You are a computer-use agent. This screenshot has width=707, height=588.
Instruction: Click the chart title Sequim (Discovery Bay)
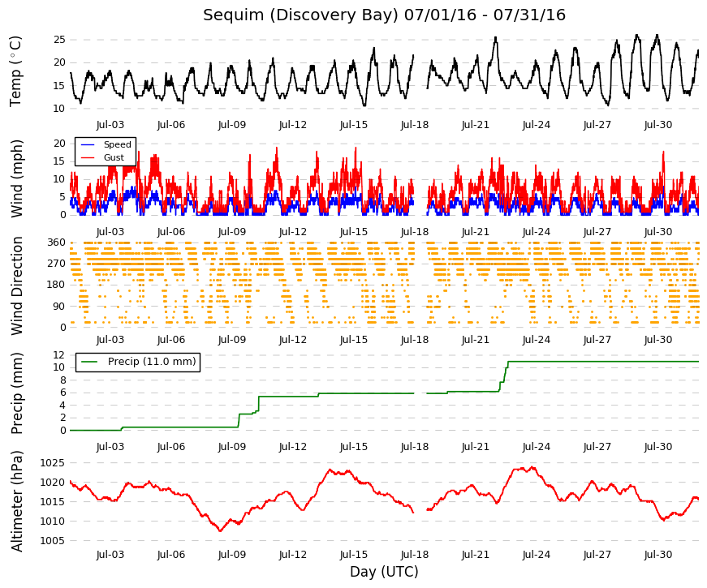301,15
